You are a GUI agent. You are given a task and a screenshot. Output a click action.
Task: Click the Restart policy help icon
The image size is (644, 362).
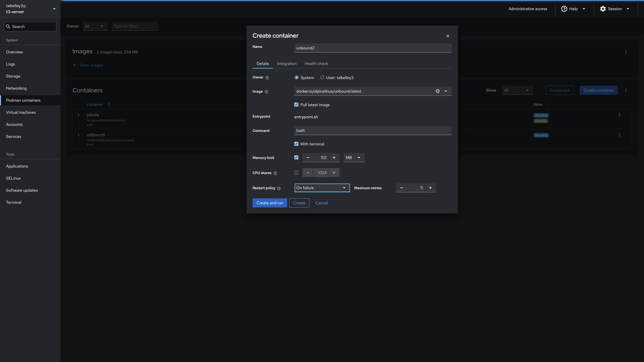(x=279, y=188)
